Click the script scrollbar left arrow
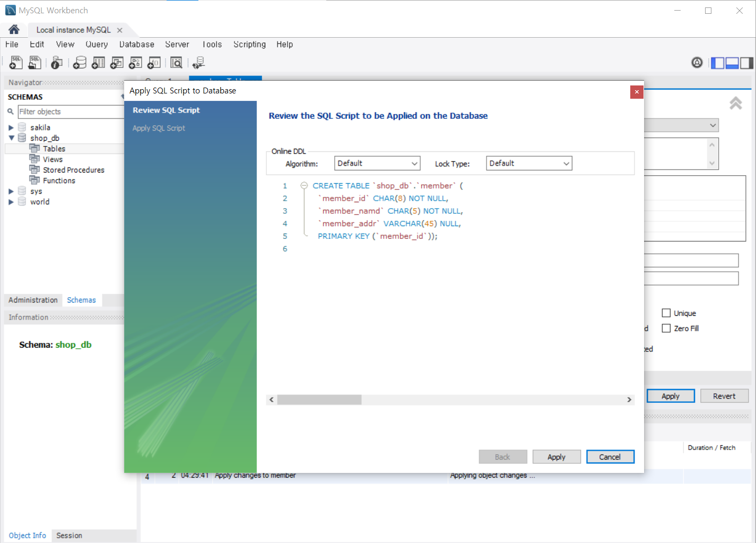 click(272, 400)
